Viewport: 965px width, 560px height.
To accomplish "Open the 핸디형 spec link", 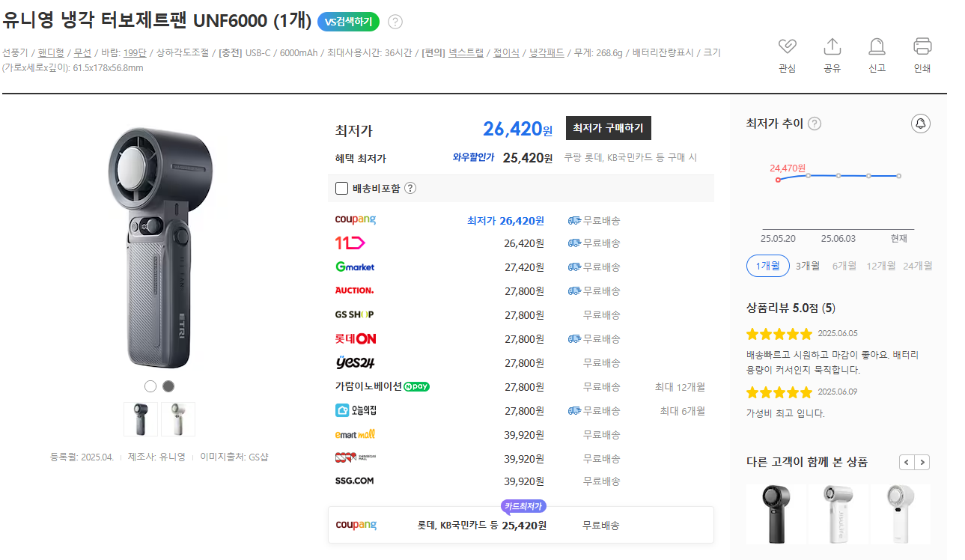I will coord(51,52).
